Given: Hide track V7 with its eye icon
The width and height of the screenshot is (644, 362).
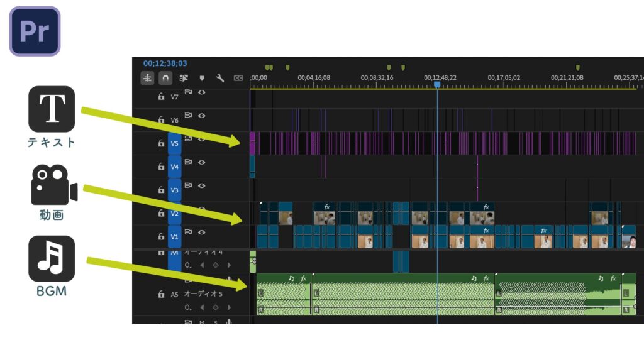Looking at the screenshot, I should [202, 92].
